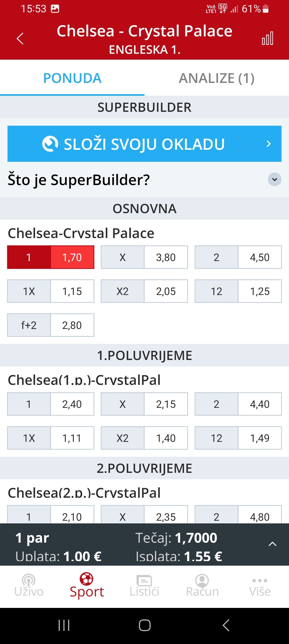Deselect Chelsea win odds 1,70
The width and height of the screenshot is (289, 644).
click(x=51, y=257)
